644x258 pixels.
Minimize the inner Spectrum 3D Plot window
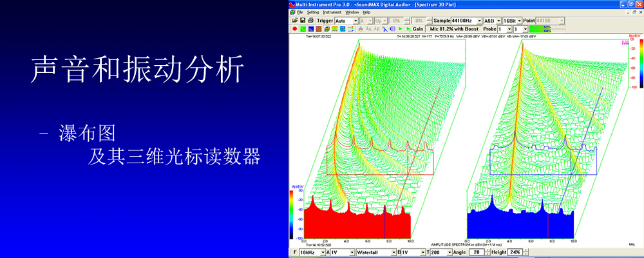pyautogui.click(x=627, y=12)
